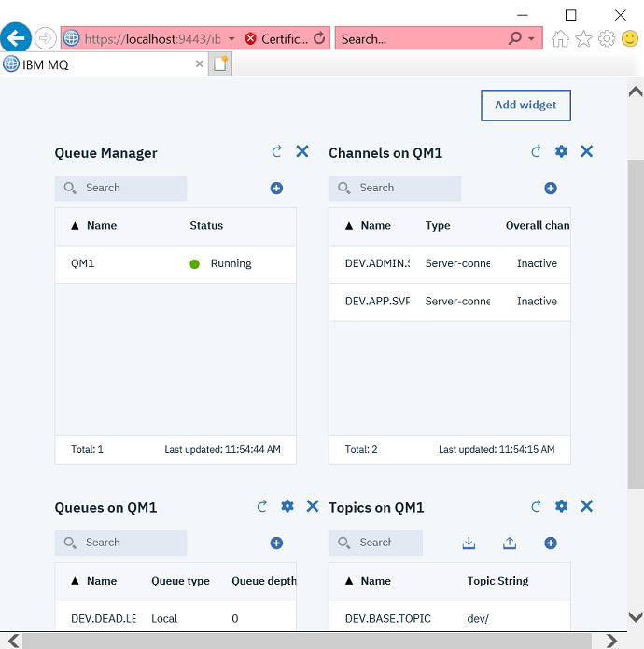Viewport: 644px width, 649px height.
Task: Go to browser Home page icon
Action: click(560, 39)
